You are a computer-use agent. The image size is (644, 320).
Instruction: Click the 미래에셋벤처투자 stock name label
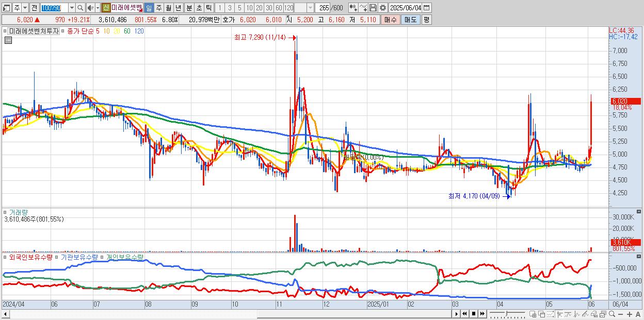pyautogui.click(x=34, y=31)
